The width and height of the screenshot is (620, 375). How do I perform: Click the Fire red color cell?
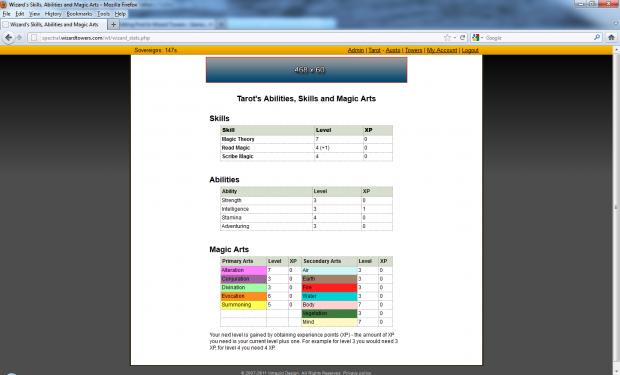click(x=329, y=288)
